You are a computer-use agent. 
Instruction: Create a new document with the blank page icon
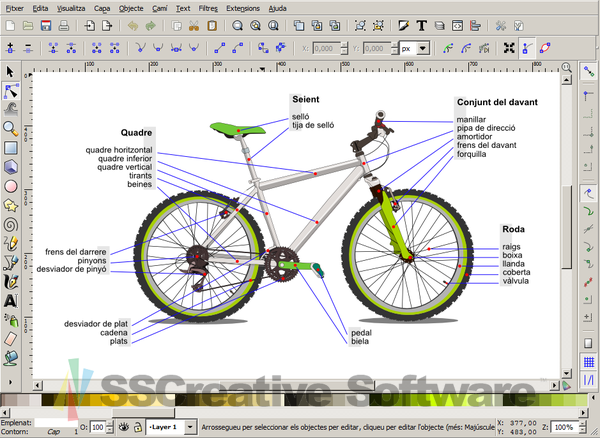[x=10, y=26]
